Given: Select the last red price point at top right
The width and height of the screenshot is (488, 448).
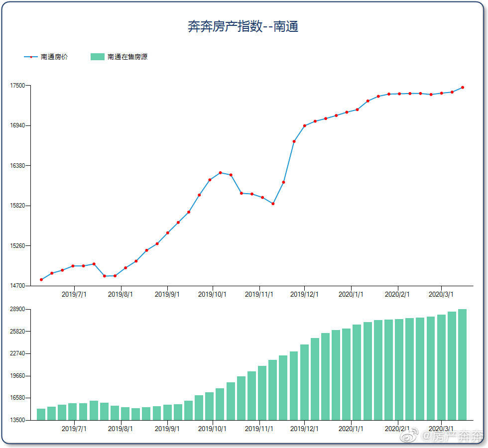Looking at the screenshot, I should (x=463, y=88).
